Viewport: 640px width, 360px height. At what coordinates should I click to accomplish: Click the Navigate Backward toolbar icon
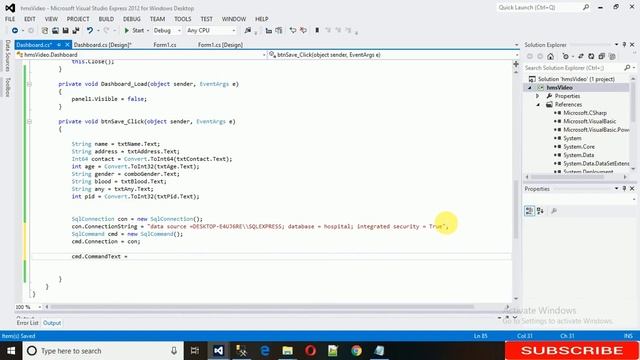(x=15, y=31)
